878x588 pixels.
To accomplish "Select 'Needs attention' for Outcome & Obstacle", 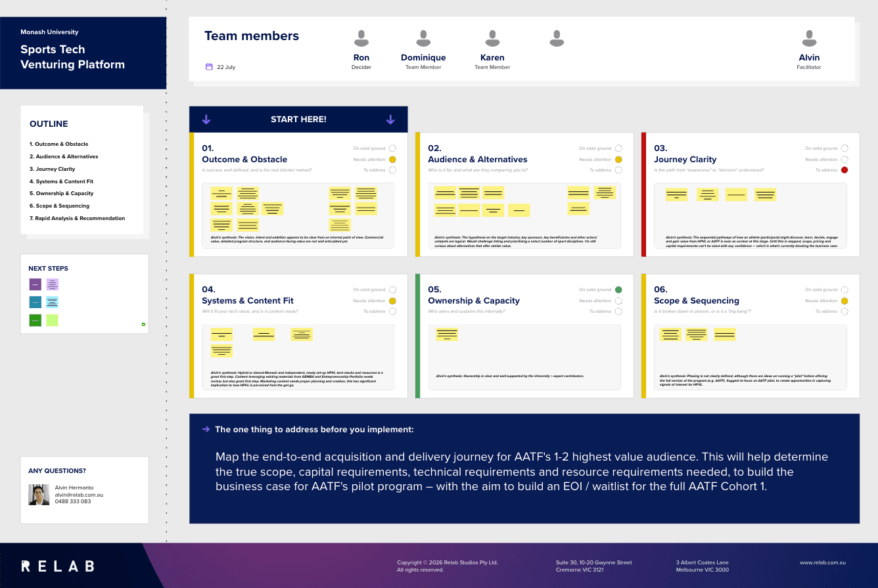I will [x=392, y=160].
